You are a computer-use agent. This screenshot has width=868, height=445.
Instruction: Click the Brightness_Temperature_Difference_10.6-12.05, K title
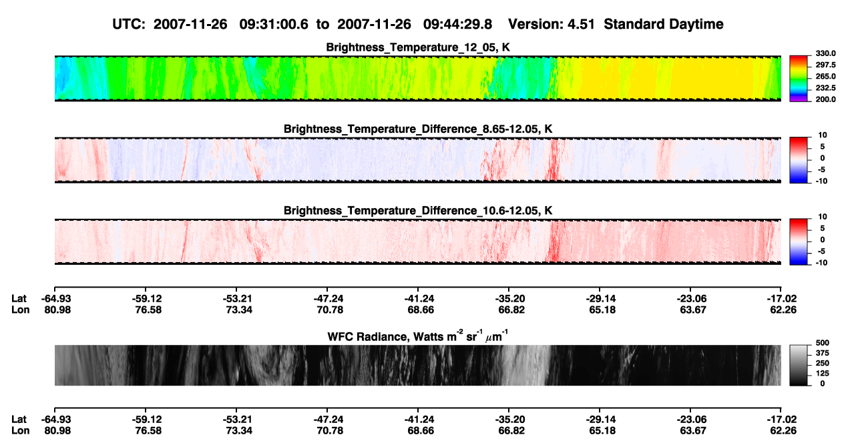coord(418,211)
